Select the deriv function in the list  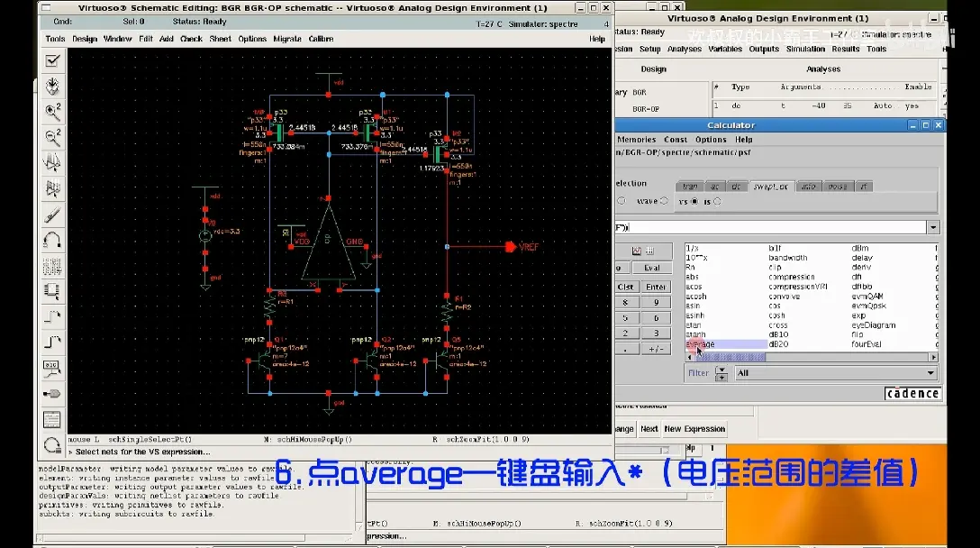(x=861, y=267)
